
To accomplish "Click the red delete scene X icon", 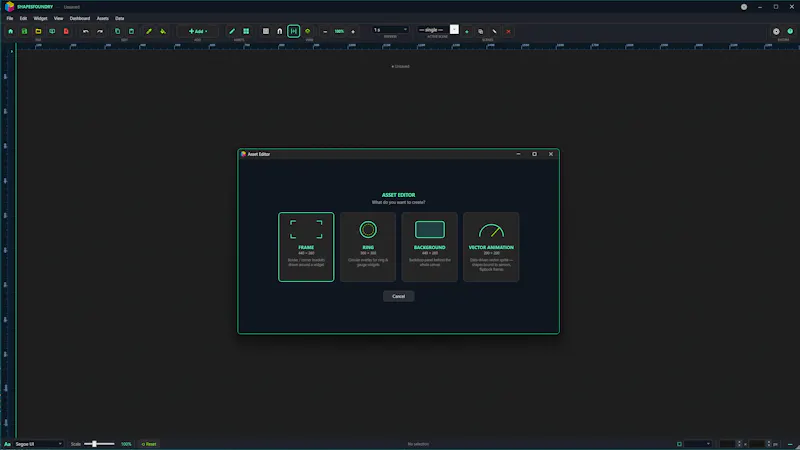I will (508, 31).
